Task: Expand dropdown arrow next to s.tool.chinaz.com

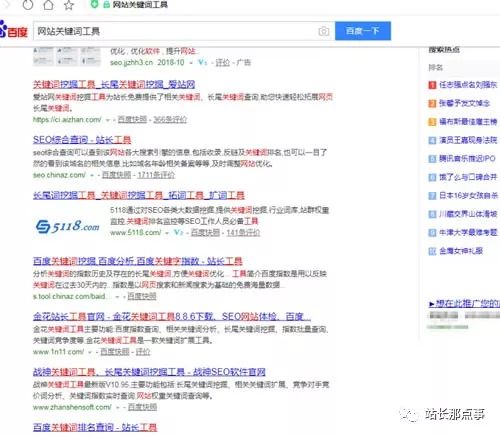Action: (x=117, y=296)
